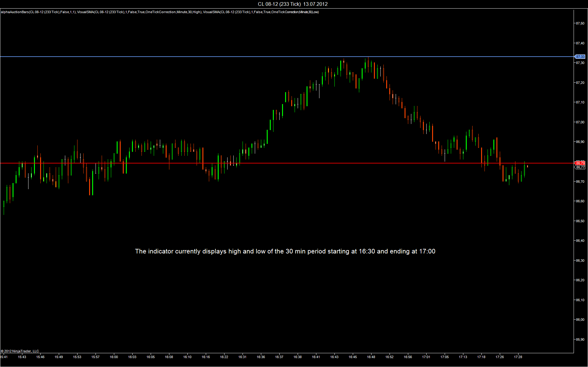Select the blue 30-min high line
Viewport: 588px width, 367px height.
[287, 57]
